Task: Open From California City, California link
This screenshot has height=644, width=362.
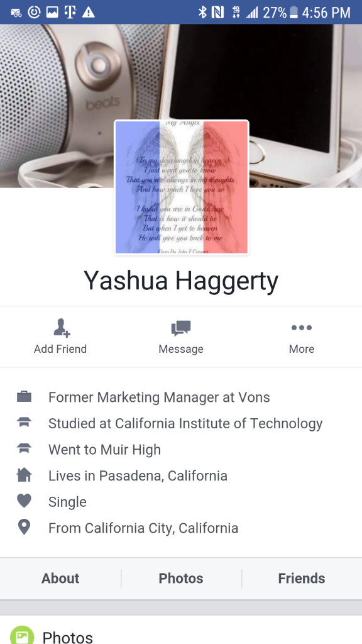Action: (143, 528)
